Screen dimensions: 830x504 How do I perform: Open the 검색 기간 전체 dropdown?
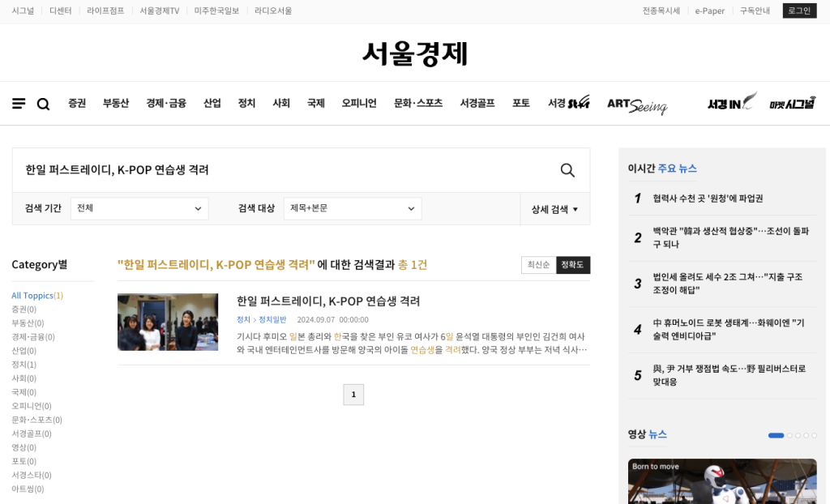139,208
